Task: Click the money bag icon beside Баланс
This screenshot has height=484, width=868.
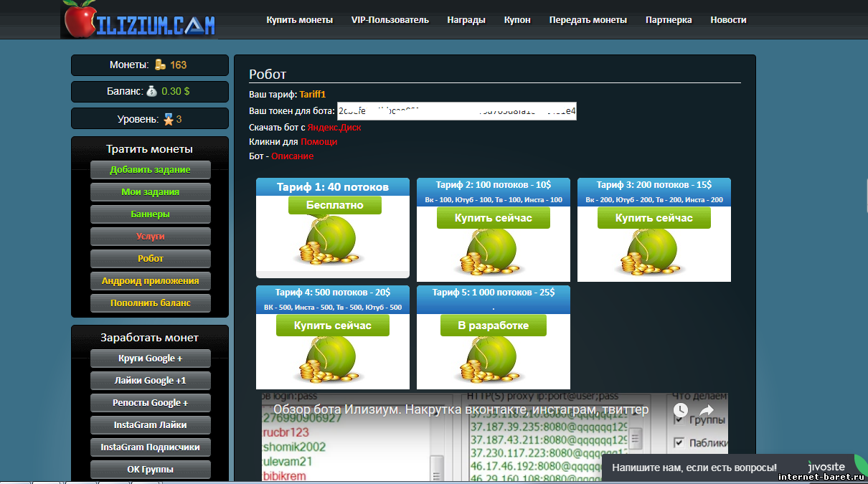Action: click(x=151, y=92)
